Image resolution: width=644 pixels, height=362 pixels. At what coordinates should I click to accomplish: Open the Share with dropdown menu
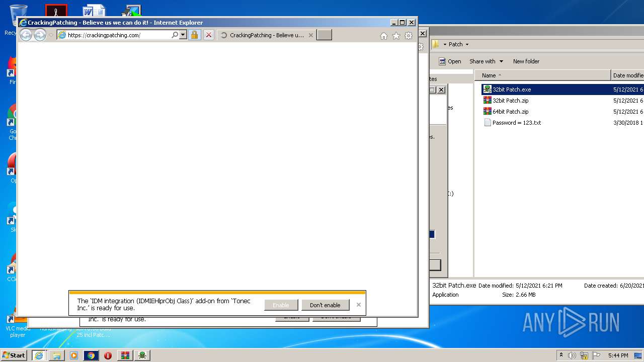486,61
